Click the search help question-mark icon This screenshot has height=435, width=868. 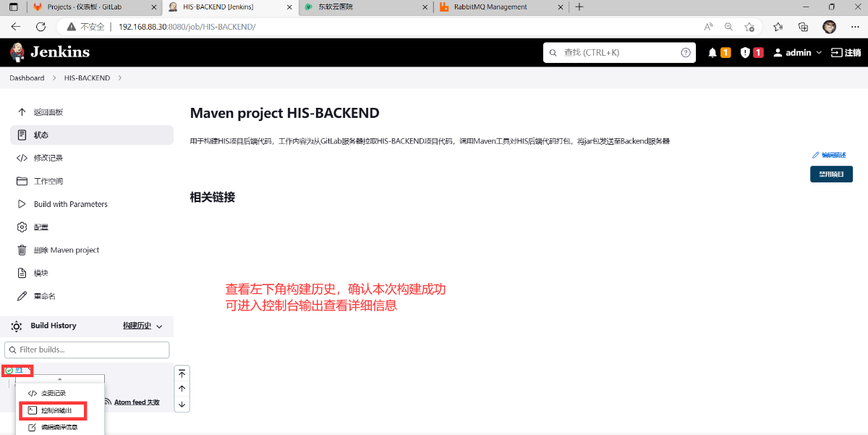coord(686,53)
